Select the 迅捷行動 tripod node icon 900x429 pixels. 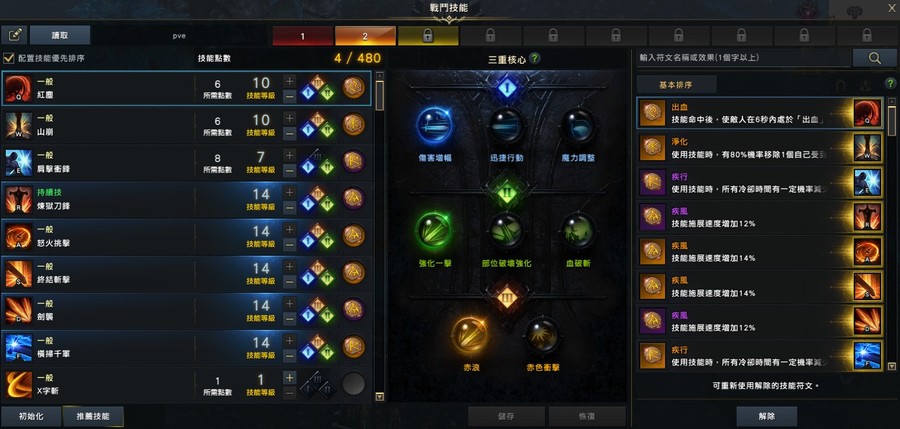[x=506, y=126]
